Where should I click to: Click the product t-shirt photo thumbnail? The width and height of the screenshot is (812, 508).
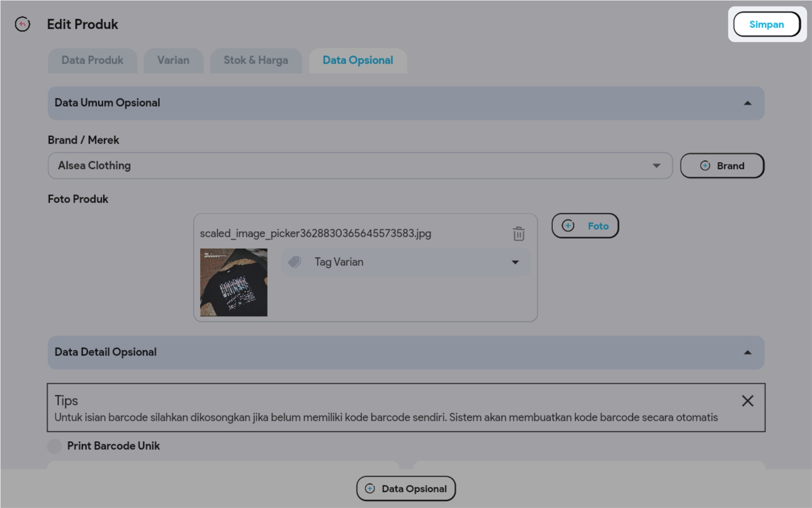pos(233,282)
